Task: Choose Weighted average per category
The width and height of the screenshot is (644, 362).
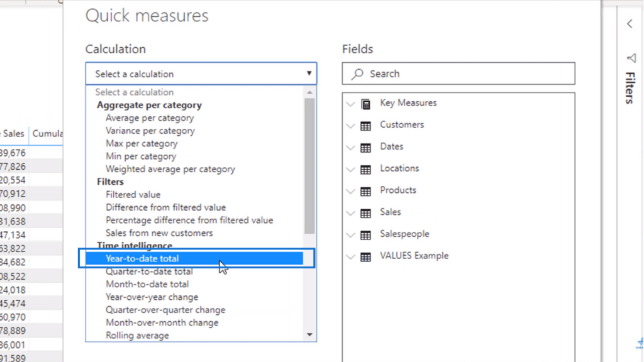Action: coord(170,169)
